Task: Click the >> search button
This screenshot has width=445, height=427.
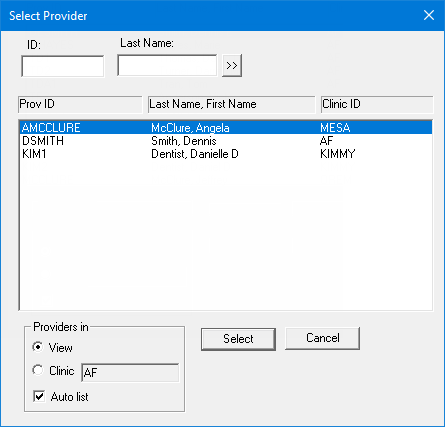Action: click(232, 66)
